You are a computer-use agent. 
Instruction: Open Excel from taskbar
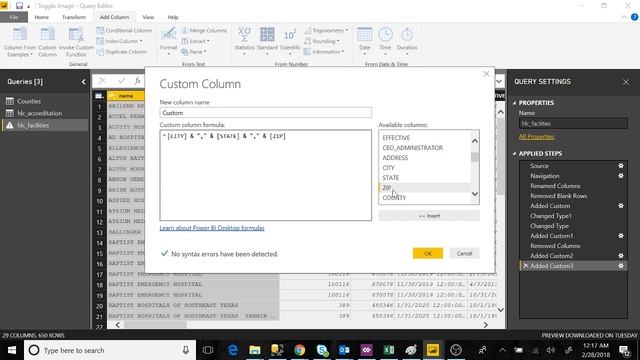tap(389, 350)
